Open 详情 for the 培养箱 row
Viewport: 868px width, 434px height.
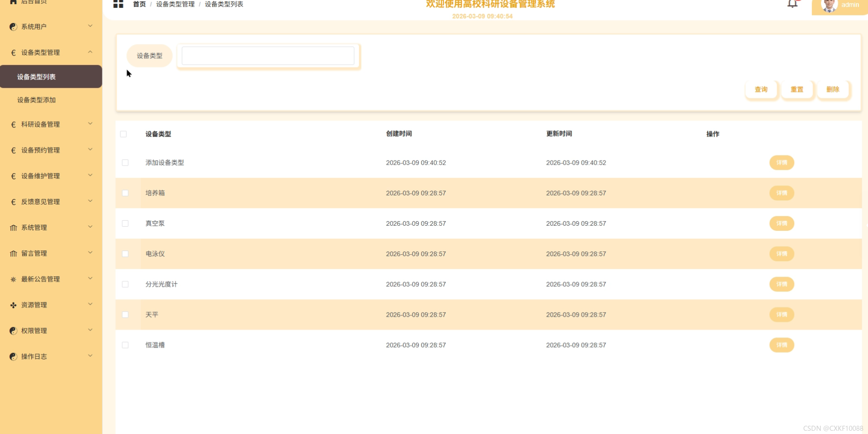tap(782, 193)
